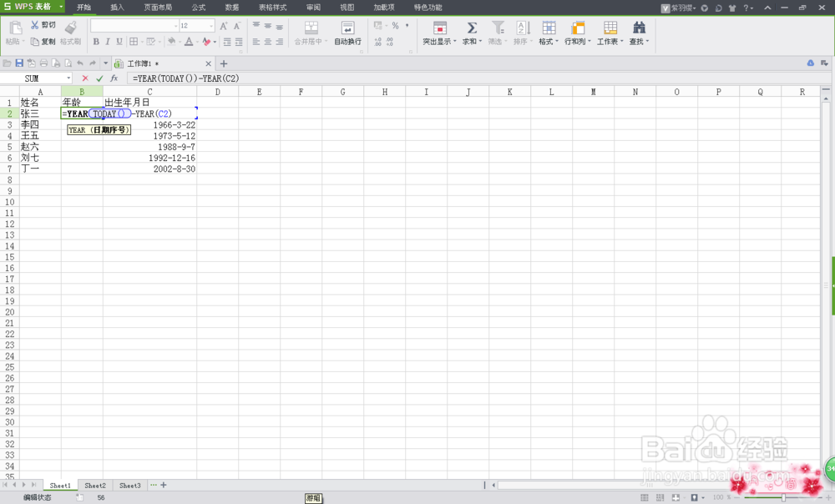Image resolution: width=835 pixels, height=504 pixels.
Task: Click the align right icon
Action: (280, 42)
